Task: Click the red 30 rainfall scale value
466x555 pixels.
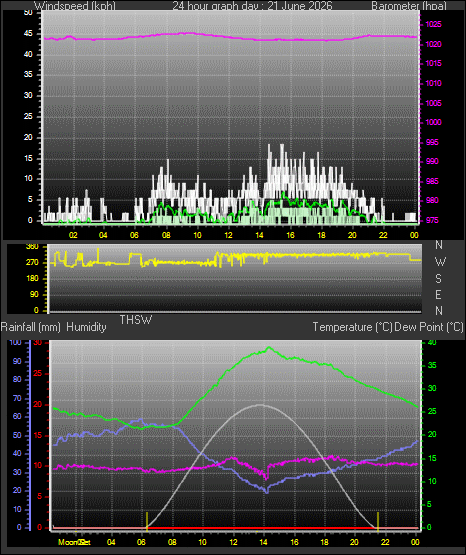Action: (x=37, y=343)
